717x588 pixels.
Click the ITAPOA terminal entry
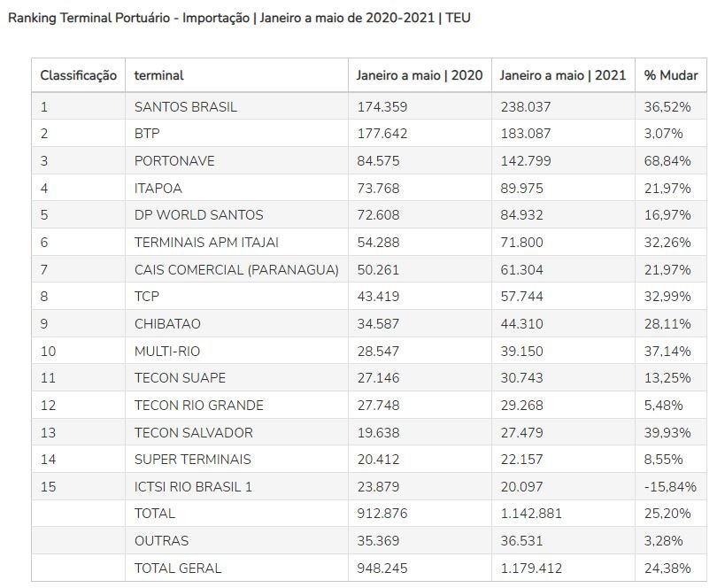coord(158,189)
